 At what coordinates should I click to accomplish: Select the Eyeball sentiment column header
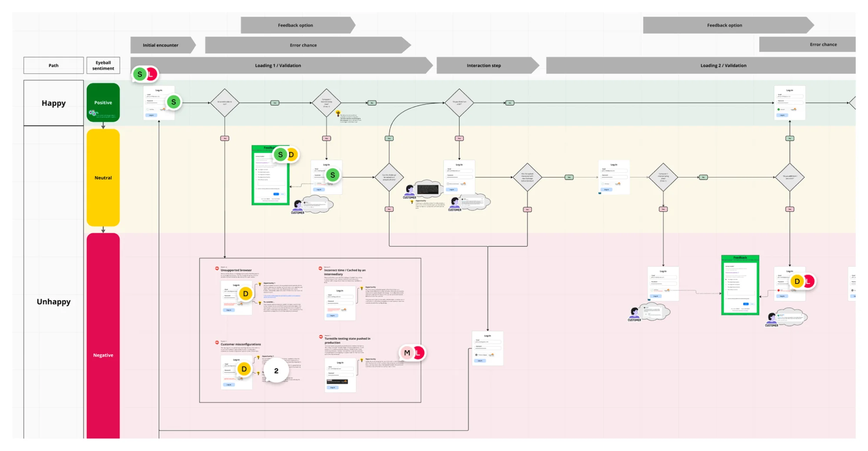103,66
